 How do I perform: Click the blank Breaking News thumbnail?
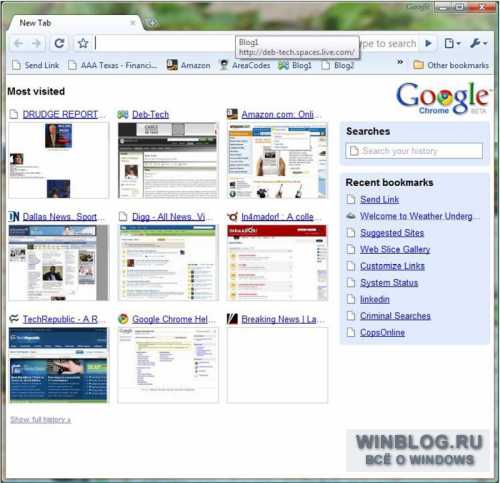click(277, 365)
